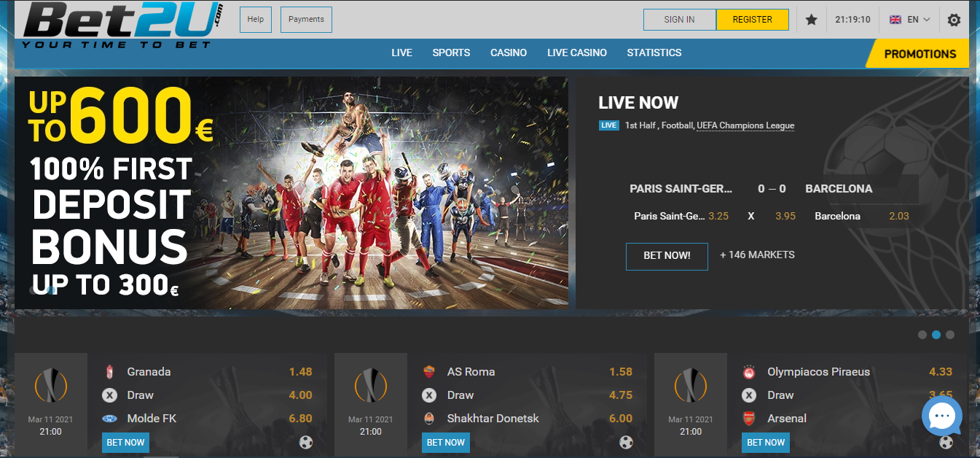Go to the LIVE menu

[x=401, y=53]
